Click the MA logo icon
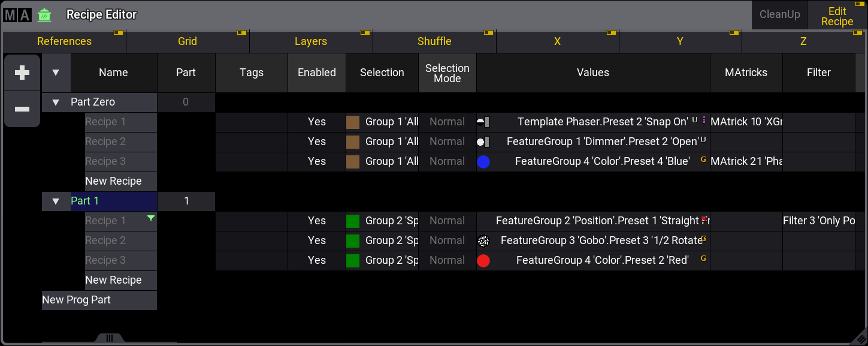Viewport: 868px width, 346px height. [17, 15]
